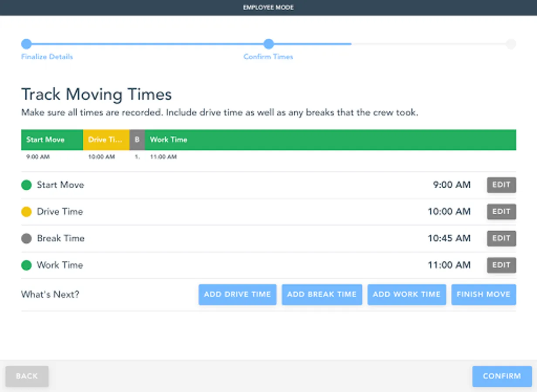Select the Start Move segment in the timeline
The width and height of the screenshot is (537, 392).
pyautogui.click(x=51, y=139)
